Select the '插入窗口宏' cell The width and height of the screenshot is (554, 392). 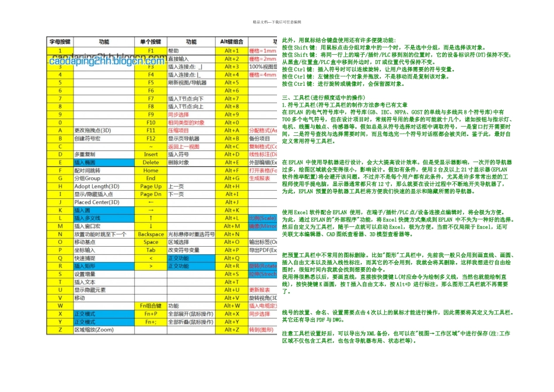104,226
